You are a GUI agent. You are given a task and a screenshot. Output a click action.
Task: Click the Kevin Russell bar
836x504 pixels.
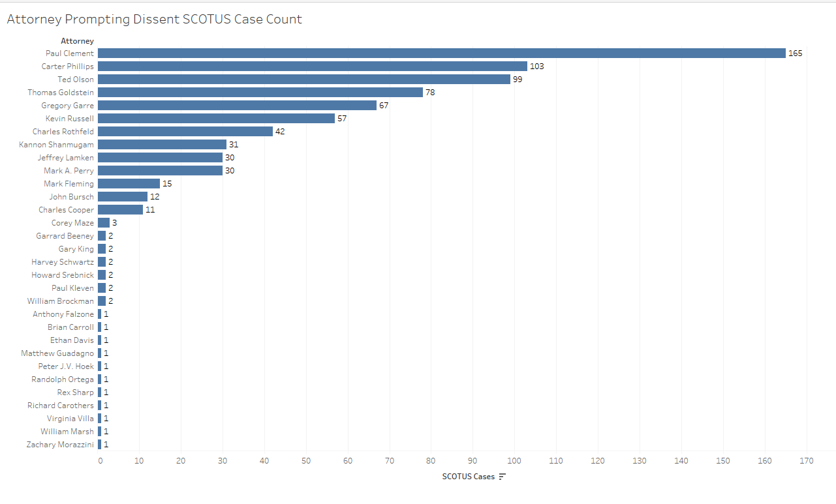tap(216, 119)
